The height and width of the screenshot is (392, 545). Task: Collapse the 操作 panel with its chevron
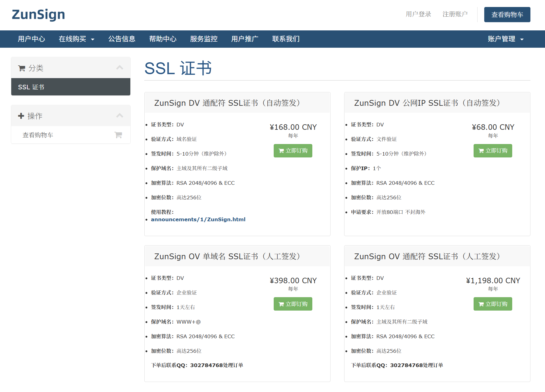tap(120, 116)
